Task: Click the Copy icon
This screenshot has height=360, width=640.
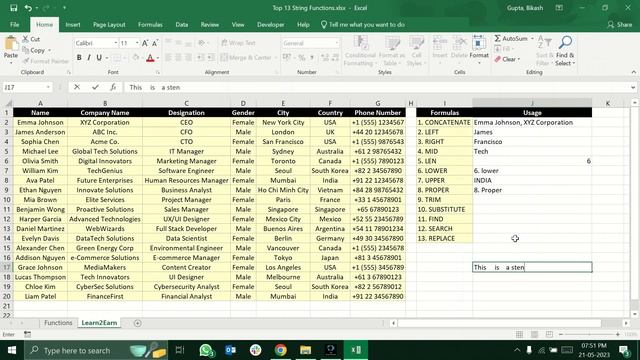Action: [x=25, y=50]
